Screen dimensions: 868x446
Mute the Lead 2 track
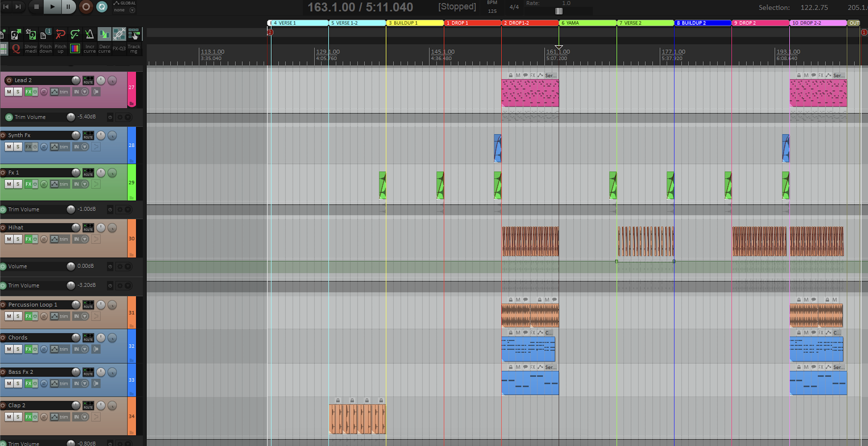pyautogui.click(x=9, y=92)
